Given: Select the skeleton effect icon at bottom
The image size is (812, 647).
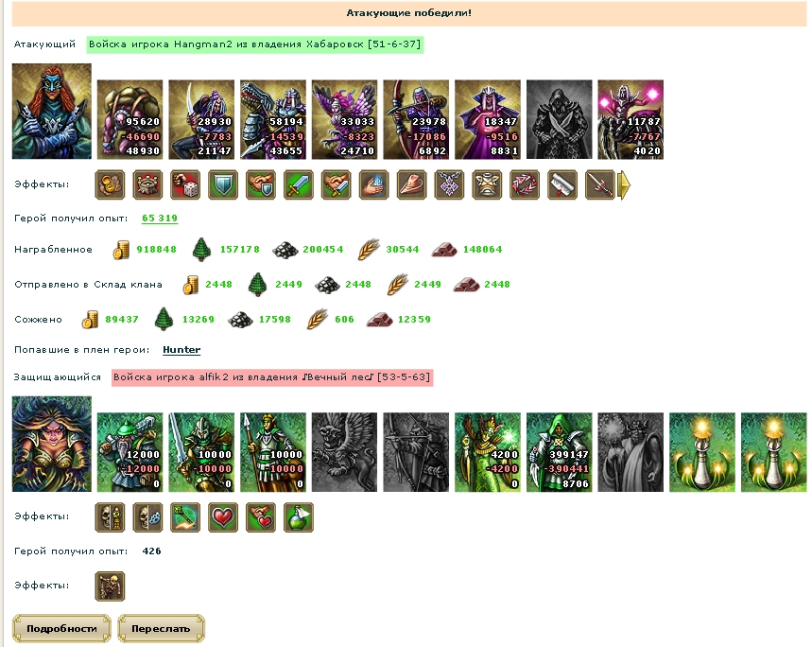Looking at the screenshot, I should pyautogui.click(x=110, y=586).
